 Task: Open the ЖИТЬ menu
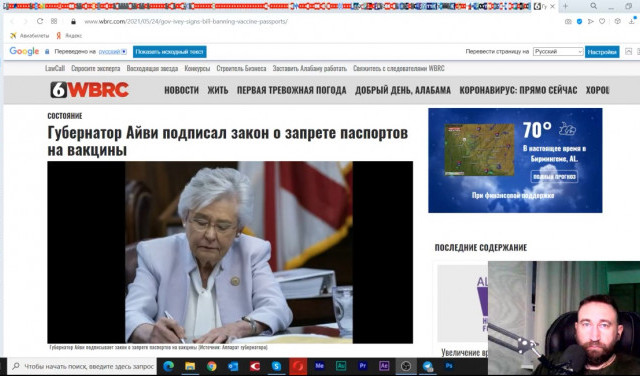tap(218, 90)
